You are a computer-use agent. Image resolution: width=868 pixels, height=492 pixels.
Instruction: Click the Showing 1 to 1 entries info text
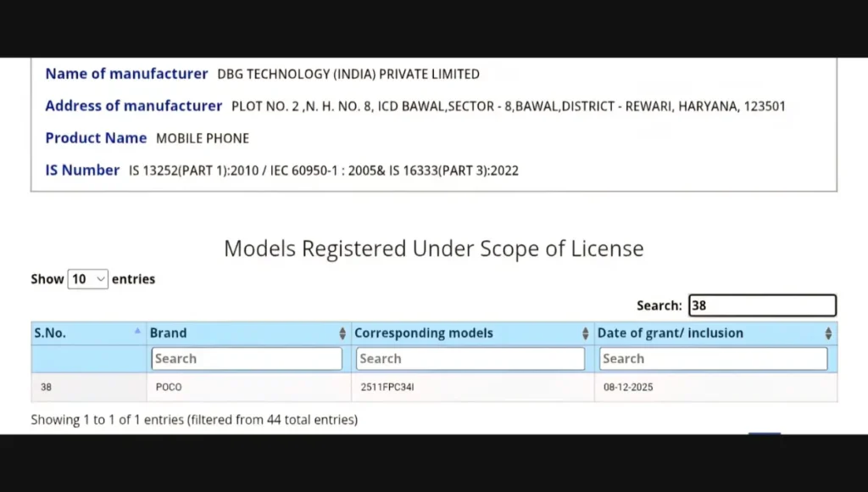click(194, 419)
